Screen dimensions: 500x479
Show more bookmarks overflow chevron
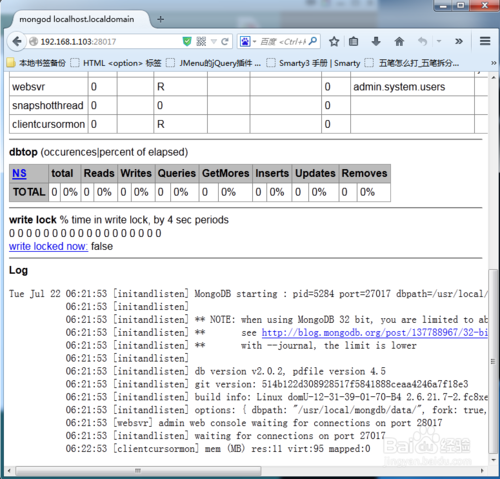coord(493,63)
